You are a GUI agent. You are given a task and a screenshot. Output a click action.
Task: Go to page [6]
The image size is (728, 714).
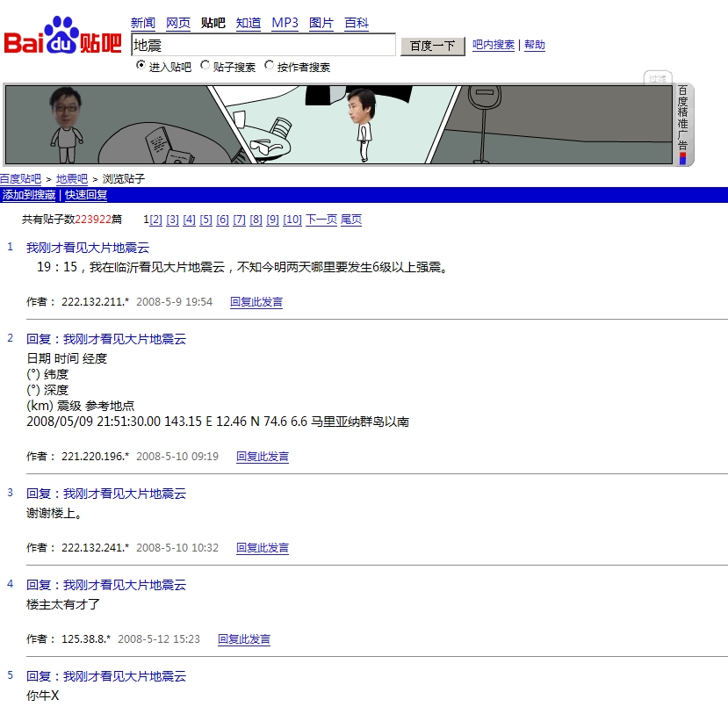[x=222, y=220]
